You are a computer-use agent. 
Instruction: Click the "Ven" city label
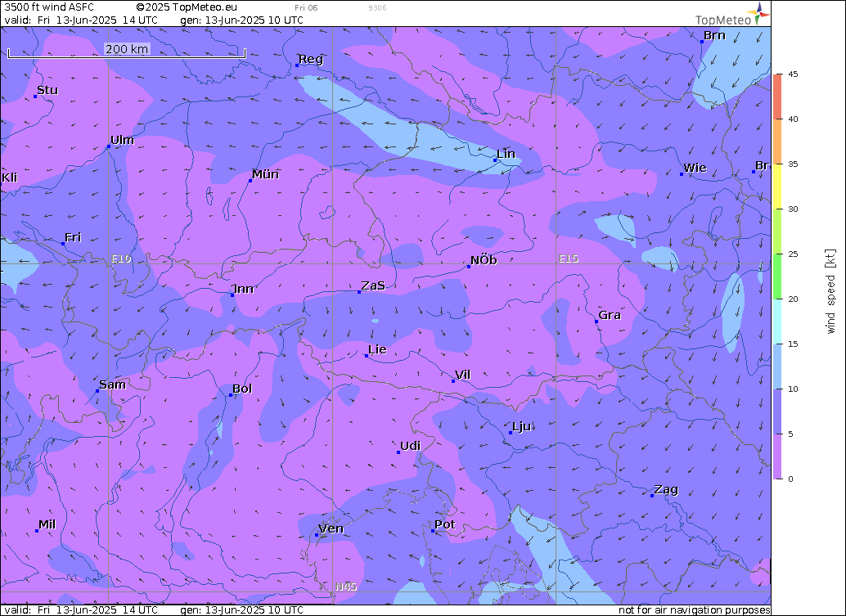pyautogui.click(x=331, y=528)
